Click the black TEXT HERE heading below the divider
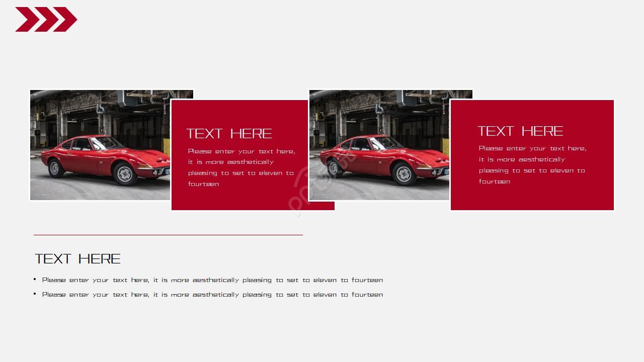 (x=77, y=259)
